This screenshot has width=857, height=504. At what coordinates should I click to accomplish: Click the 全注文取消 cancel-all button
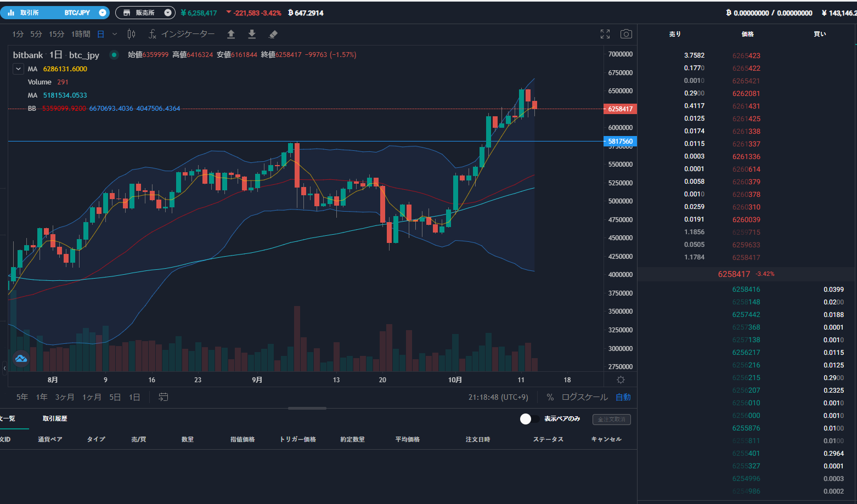611,418
